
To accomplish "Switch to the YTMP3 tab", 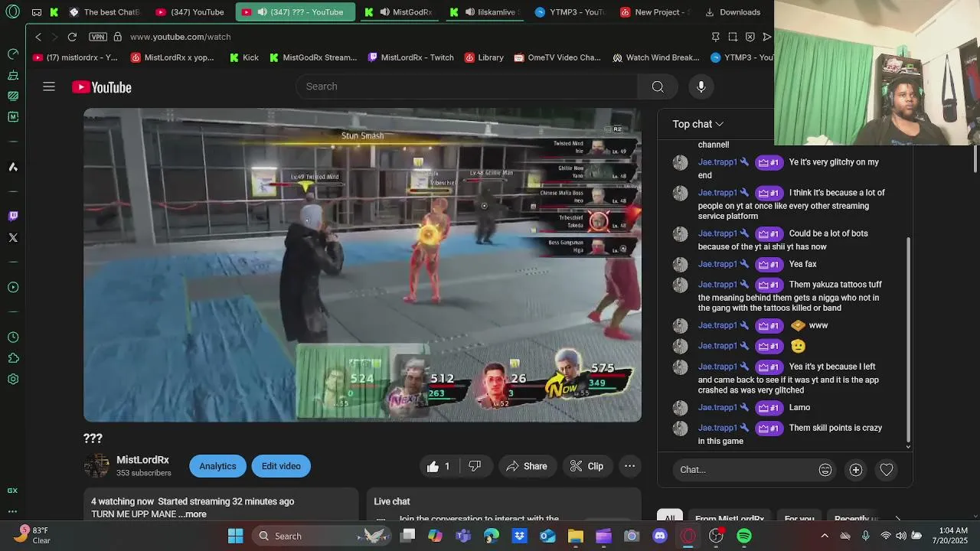I will pos(570,12).
